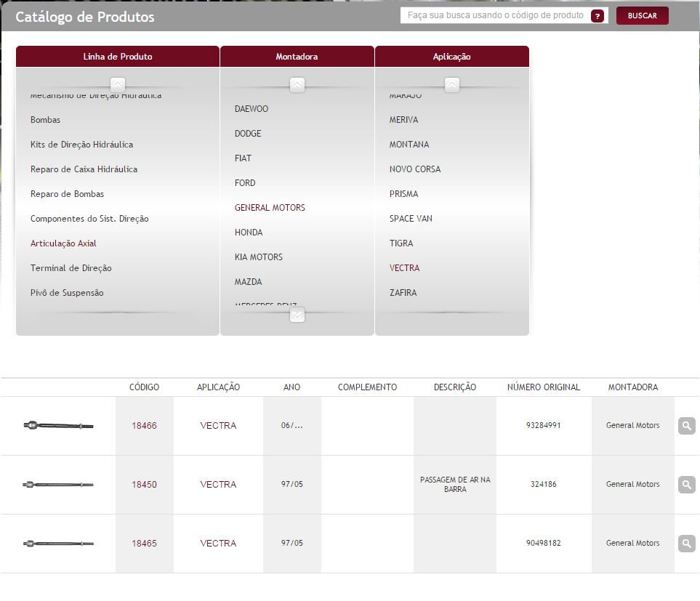Select MERIVA application
700x601 pixels.
(x=403, y=120)
